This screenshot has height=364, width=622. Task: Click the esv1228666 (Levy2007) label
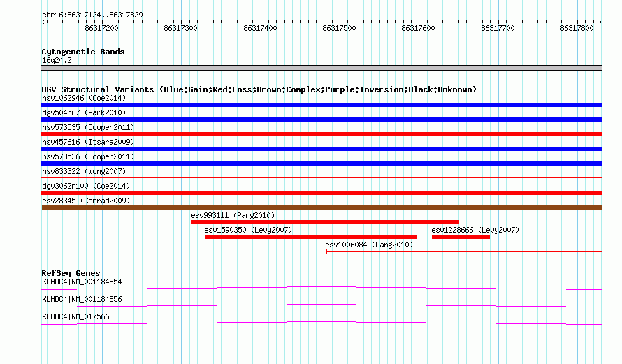click(x=475, y=230)
